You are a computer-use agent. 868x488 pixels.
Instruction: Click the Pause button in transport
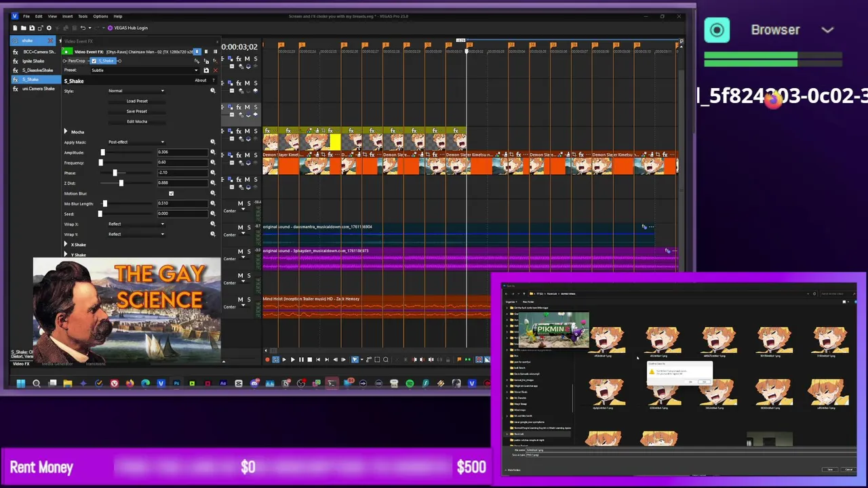click(301, 359)
